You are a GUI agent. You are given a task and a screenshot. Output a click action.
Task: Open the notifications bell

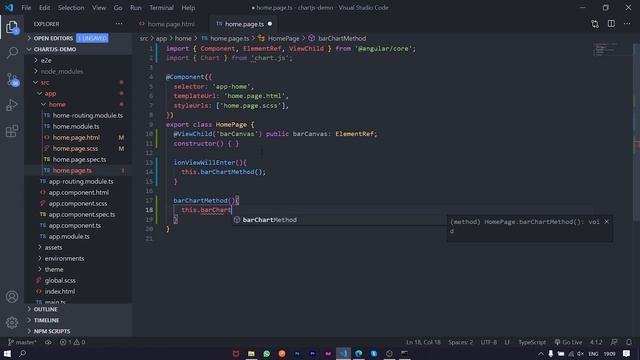click(x=629, y=342)
